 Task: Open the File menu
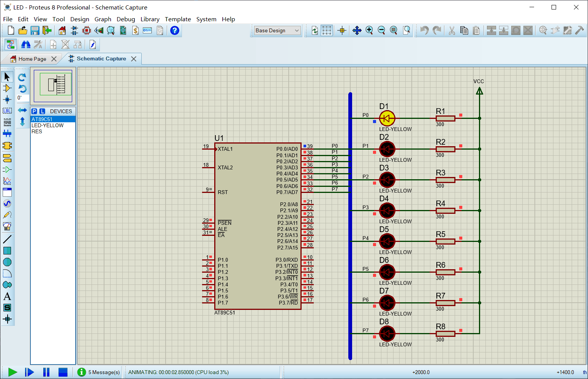(x=8, y=19)
